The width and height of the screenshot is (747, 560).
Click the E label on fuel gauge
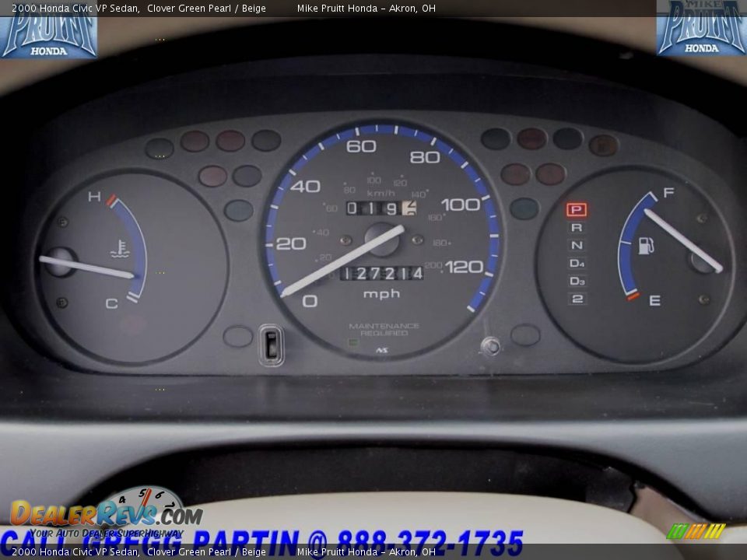654,300
